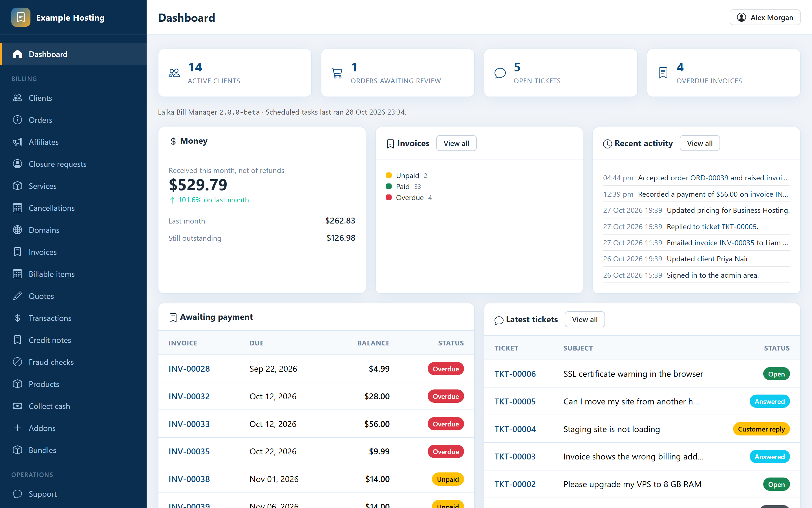Viewport: 812px width, 508px height.
Task: Open invoice INV-00033 link
Action: point(189,424)
